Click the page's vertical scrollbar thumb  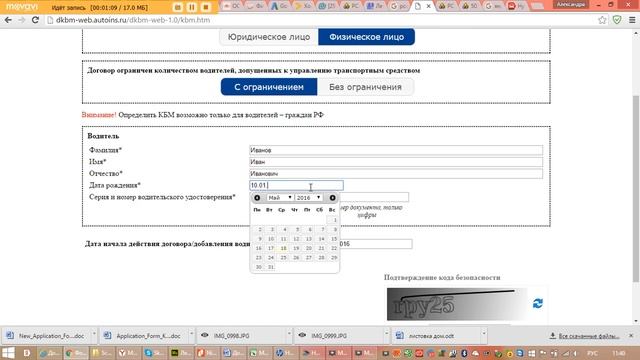[636, 188]
